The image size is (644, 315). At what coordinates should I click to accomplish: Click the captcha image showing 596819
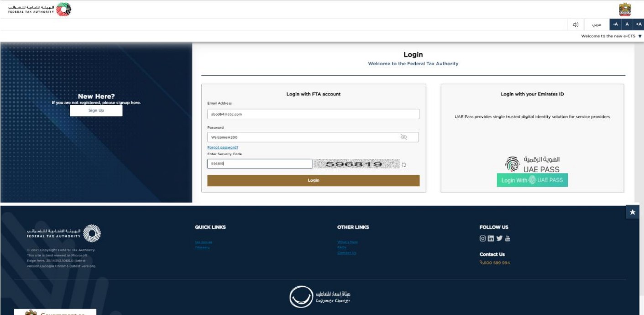click(x=356, y=164)
